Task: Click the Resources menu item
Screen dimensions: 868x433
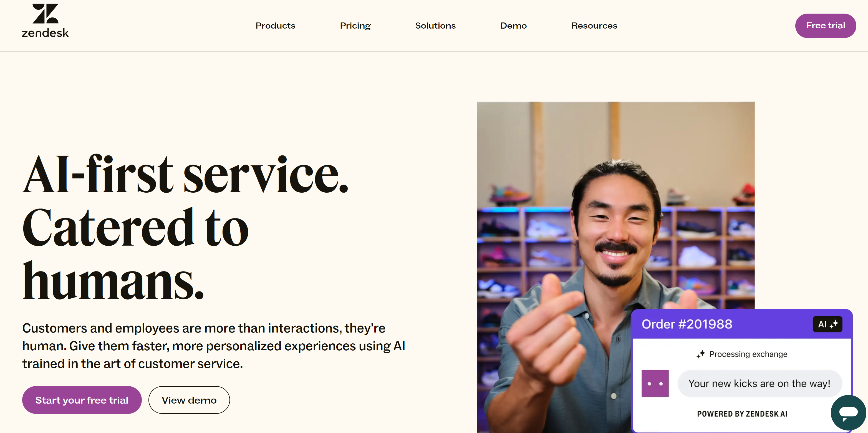Action: (594, 26)
